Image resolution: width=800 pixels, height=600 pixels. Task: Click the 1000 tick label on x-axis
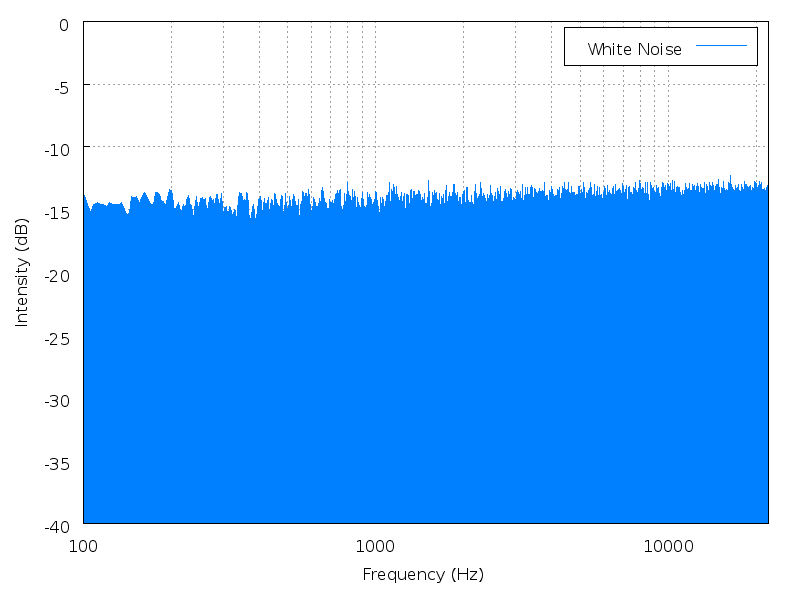pos(372,546)
